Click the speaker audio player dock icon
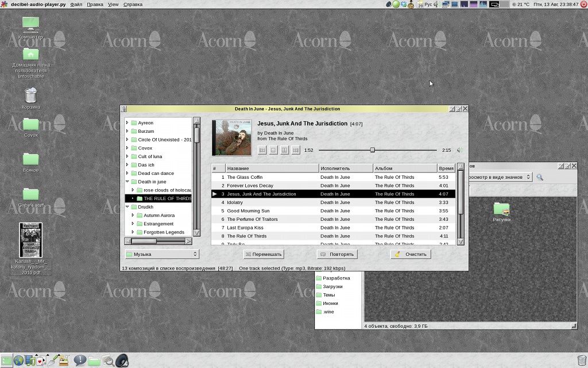 tap(122, 361)
